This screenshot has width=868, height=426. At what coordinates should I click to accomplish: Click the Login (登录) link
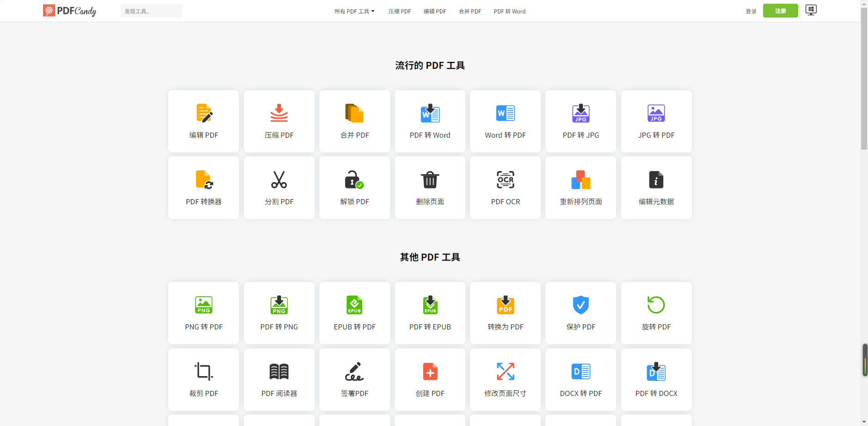point(751,12)
